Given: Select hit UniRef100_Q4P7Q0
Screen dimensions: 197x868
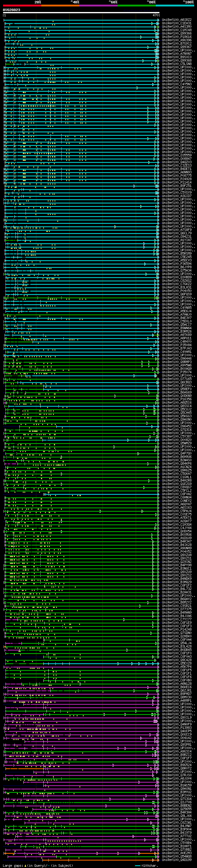Looking at the screenshot, I should (x=177, y=453).
